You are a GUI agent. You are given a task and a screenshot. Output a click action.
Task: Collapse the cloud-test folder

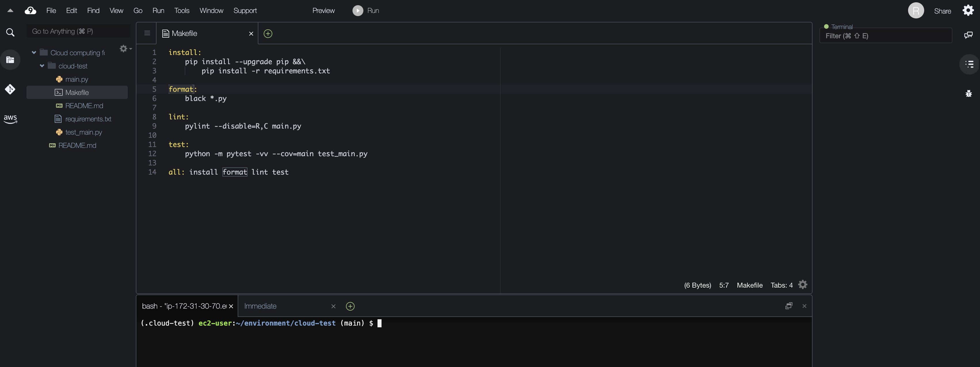click(42, 66)
